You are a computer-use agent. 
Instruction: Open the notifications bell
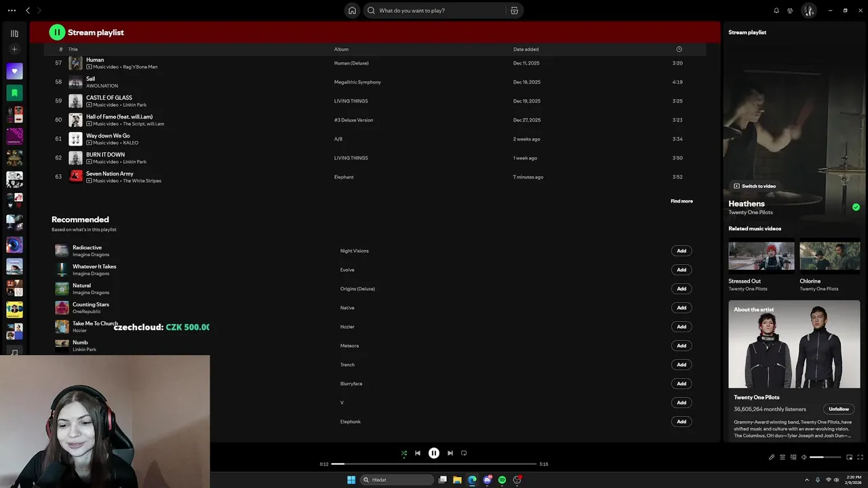(776, 10)
